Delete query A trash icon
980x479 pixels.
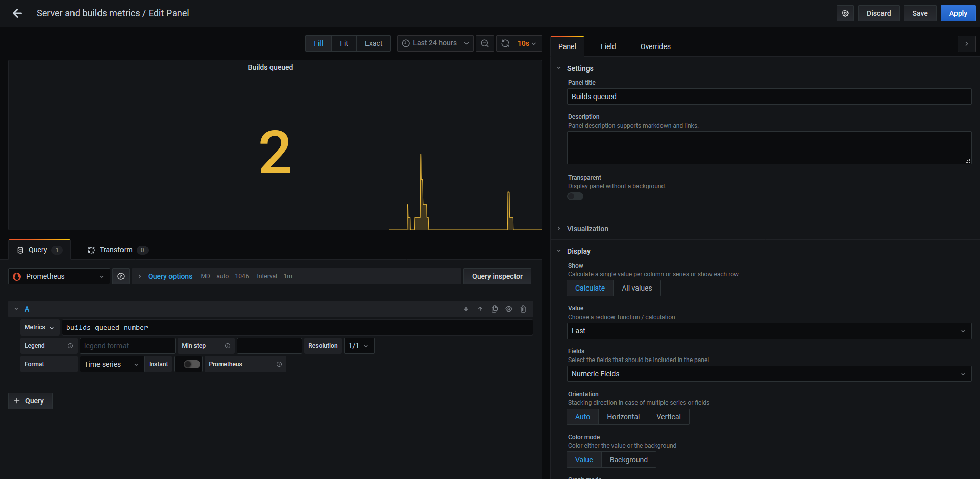(523, 309)
